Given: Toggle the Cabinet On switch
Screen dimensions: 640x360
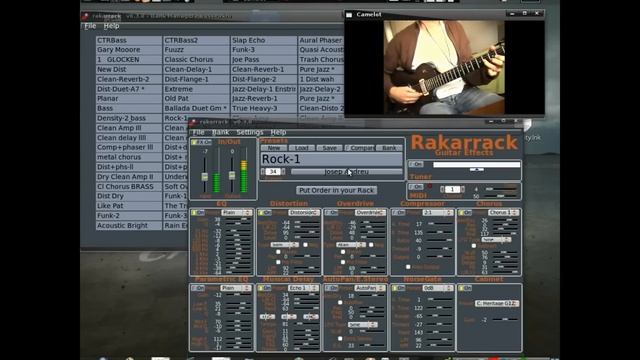Looking at the screenshot, I should tap(465, 288).
